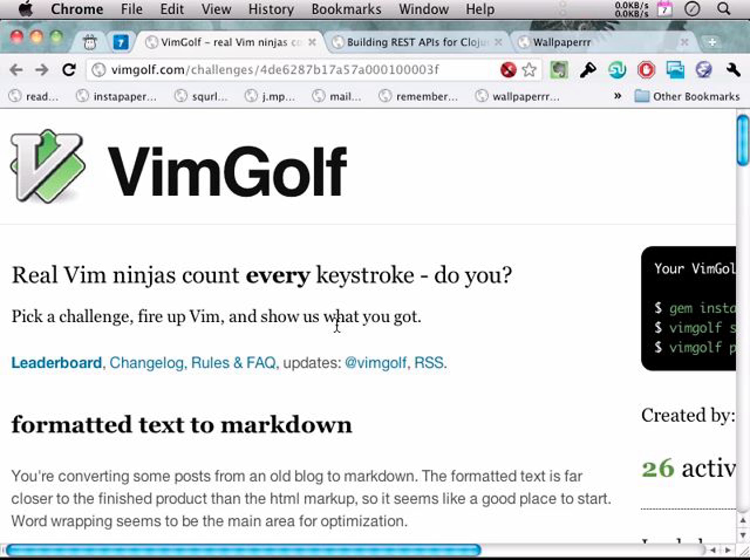Open the History menu
Screen dimensions: 750x560
tap(271, 9)
